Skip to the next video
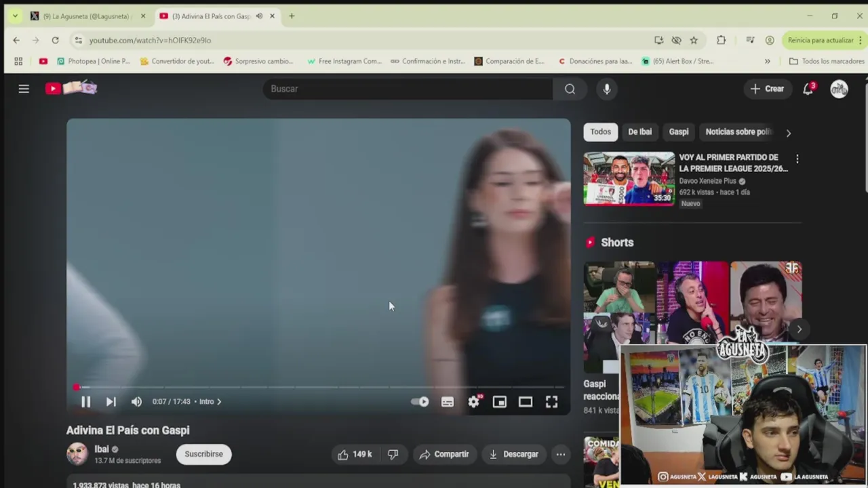Viewport: 868px width, 488px height. (111, 402)
